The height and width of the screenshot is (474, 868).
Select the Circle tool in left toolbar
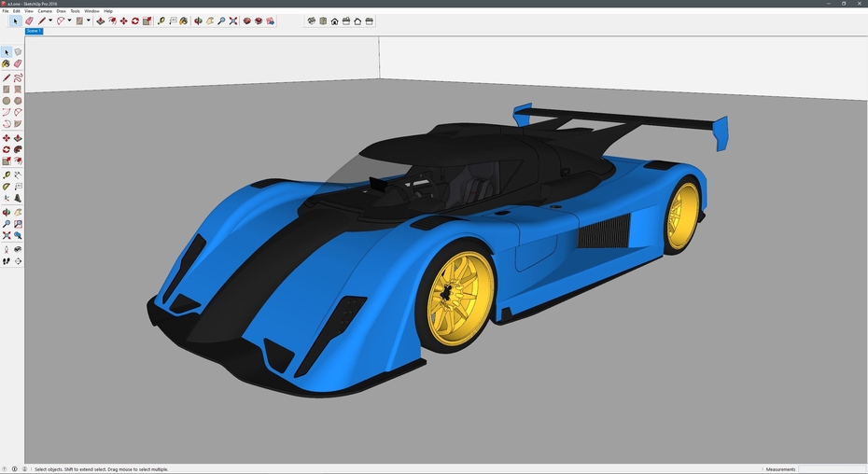click(7, 101)
